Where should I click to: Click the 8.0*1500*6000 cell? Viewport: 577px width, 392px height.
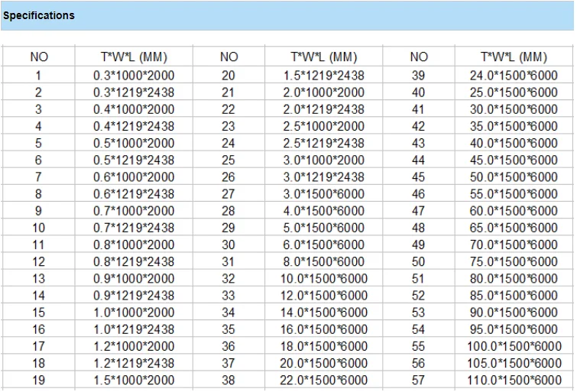click(x=324, y=261)
